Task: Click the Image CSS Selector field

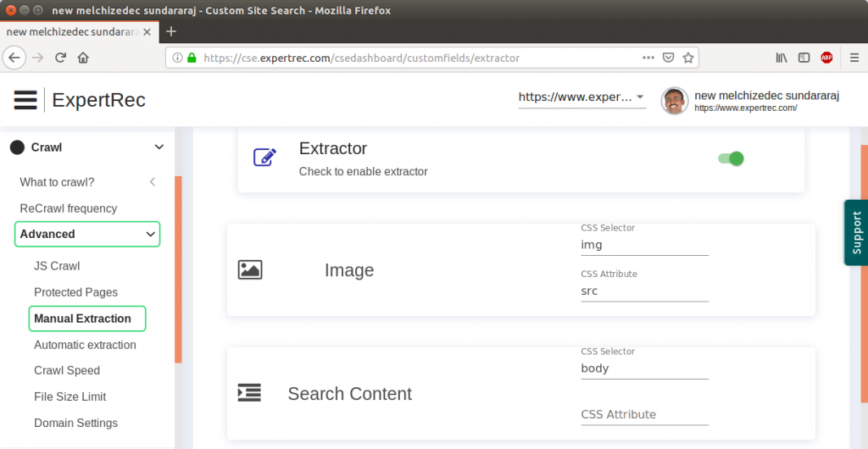Action: (643, 245)
